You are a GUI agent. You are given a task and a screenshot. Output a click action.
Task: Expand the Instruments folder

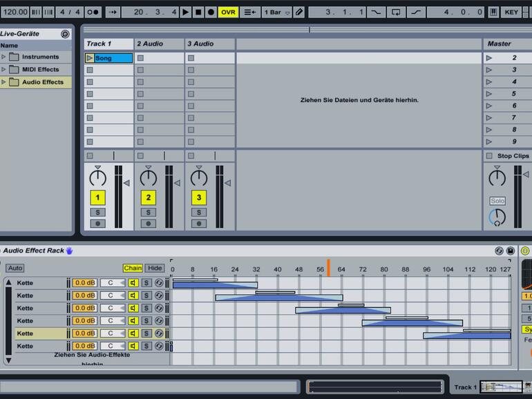point(4,57)
